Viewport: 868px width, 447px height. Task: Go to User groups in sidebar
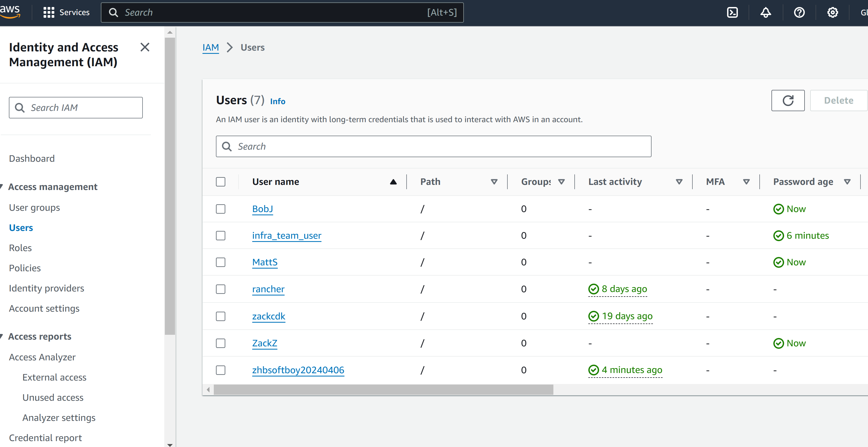34,208
